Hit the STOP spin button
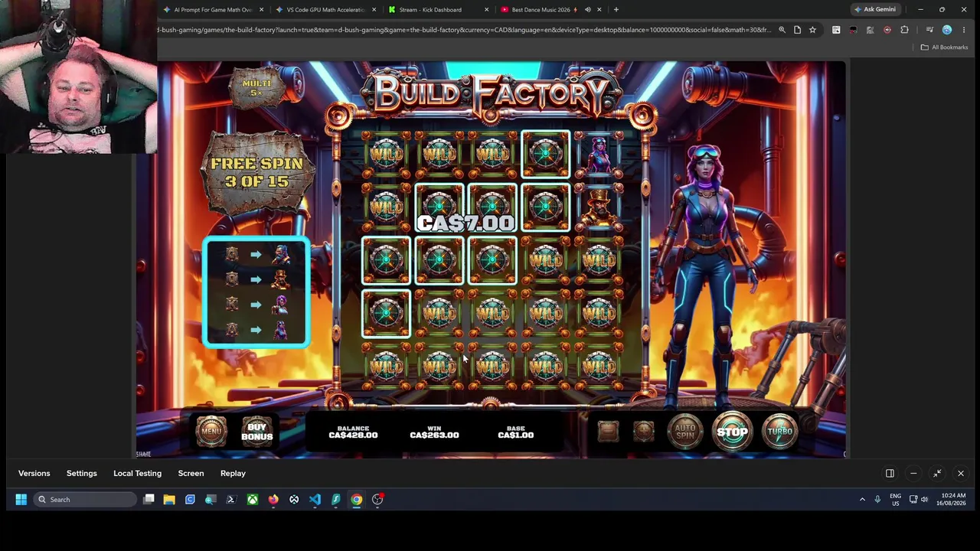This screenshot has width=980, height=551. tap(732, 432)
